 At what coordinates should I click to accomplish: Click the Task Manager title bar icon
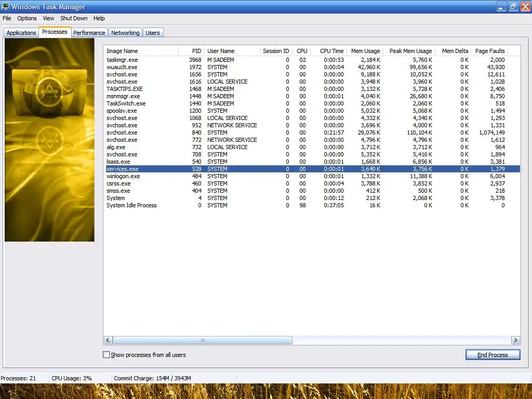point(5,6)
